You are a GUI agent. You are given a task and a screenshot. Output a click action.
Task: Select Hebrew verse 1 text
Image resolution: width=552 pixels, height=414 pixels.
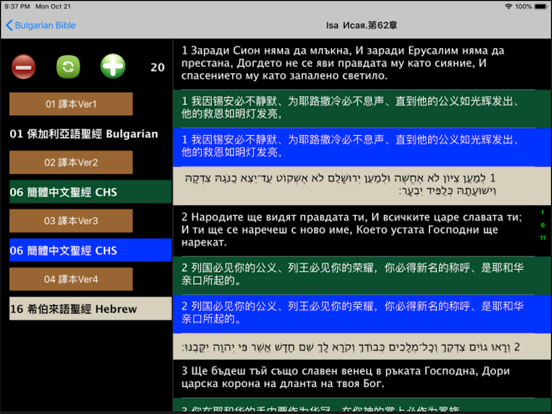tap(362, 186)
